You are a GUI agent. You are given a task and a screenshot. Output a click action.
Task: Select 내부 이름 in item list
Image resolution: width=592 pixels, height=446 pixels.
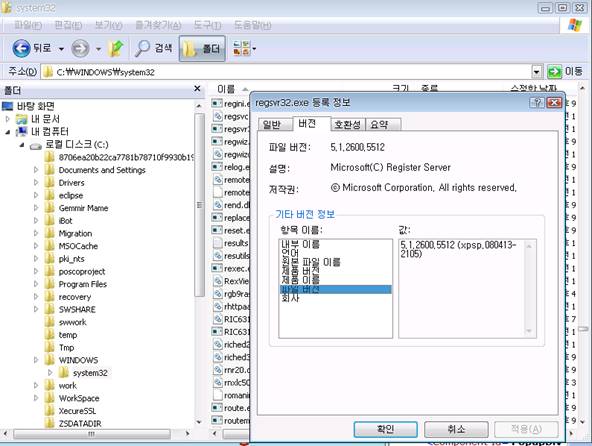tap(301, 244)
